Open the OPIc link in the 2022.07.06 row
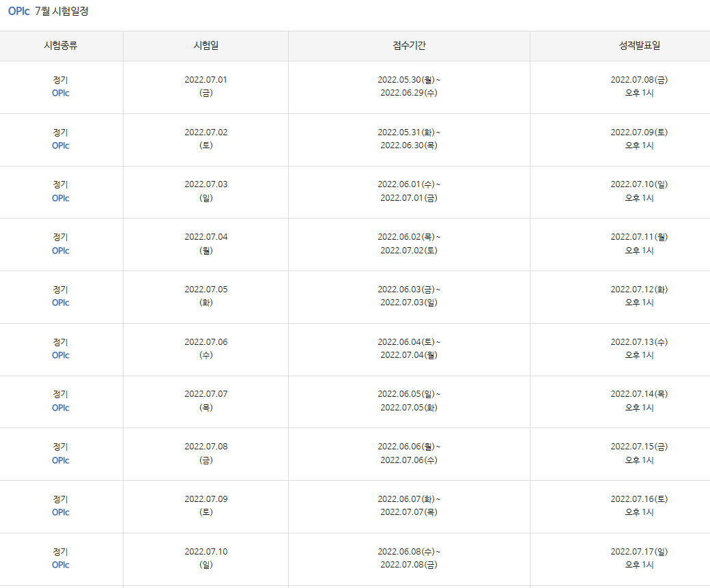This screenshot has height=588, width=710. coord(61,355)
